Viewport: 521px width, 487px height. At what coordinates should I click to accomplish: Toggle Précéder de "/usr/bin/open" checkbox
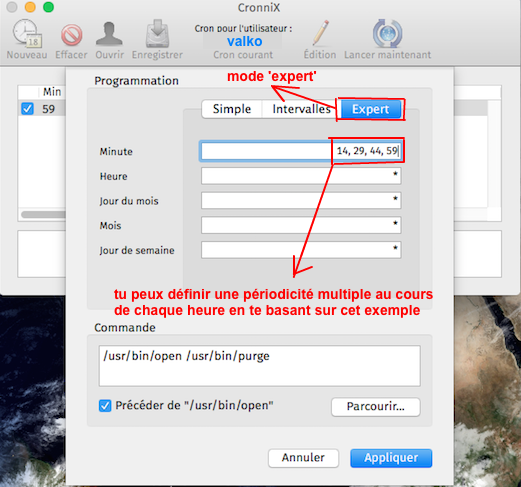pyautogui.click(x=105, y=406)
